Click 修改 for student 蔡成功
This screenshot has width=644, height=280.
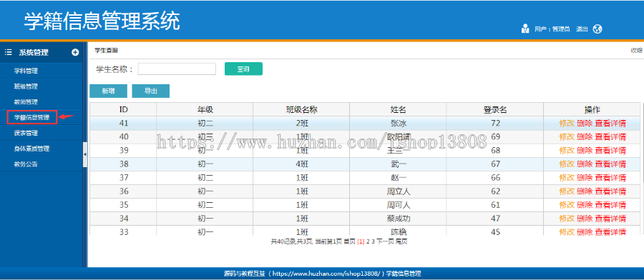point(567,218)
